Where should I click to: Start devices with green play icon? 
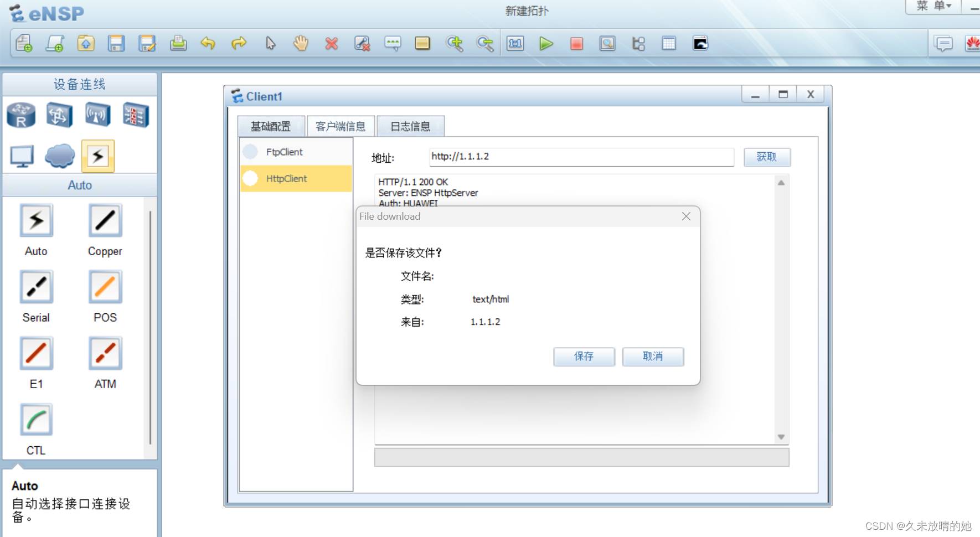(546, 43)
